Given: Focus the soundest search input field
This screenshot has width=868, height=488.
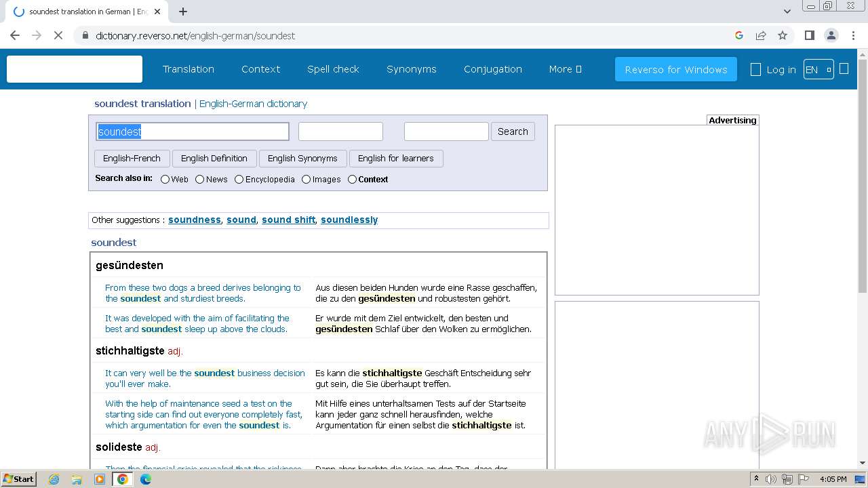Looking at the screenshot, I should coord(193,131).
